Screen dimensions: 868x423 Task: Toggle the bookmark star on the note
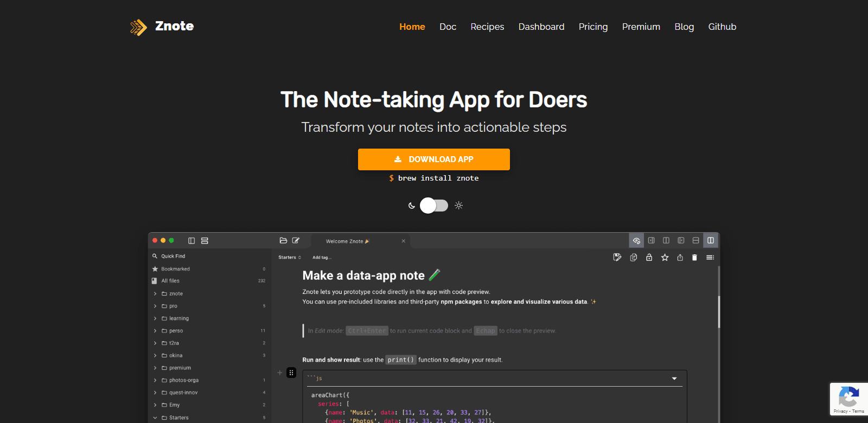click(665, 257)
